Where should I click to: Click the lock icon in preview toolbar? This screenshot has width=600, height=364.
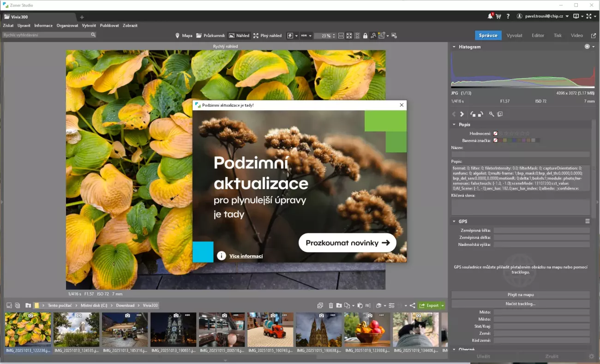point(365,36)
